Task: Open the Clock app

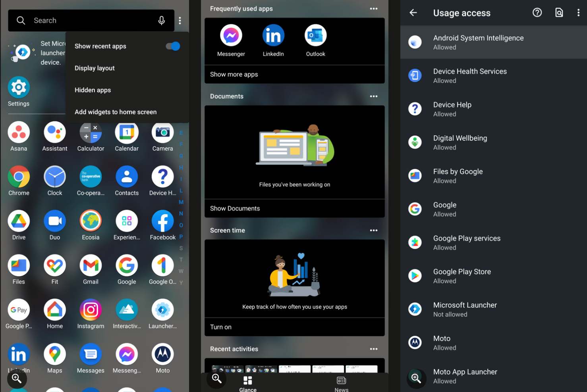Action: point(55,181)
